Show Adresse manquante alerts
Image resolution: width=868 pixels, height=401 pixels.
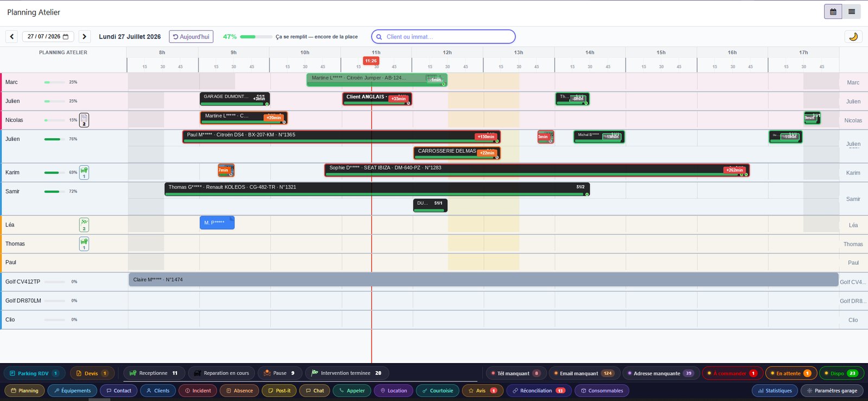click(660, 373)
